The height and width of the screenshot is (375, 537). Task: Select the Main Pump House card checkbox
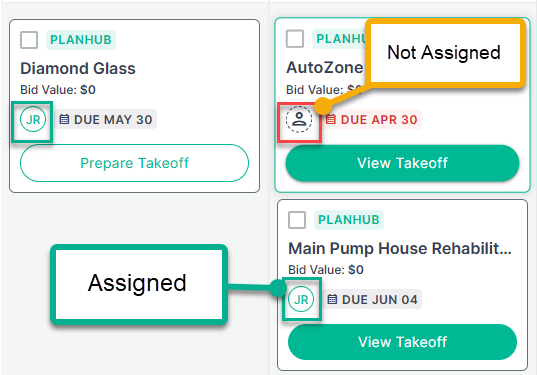click(297, 220)
